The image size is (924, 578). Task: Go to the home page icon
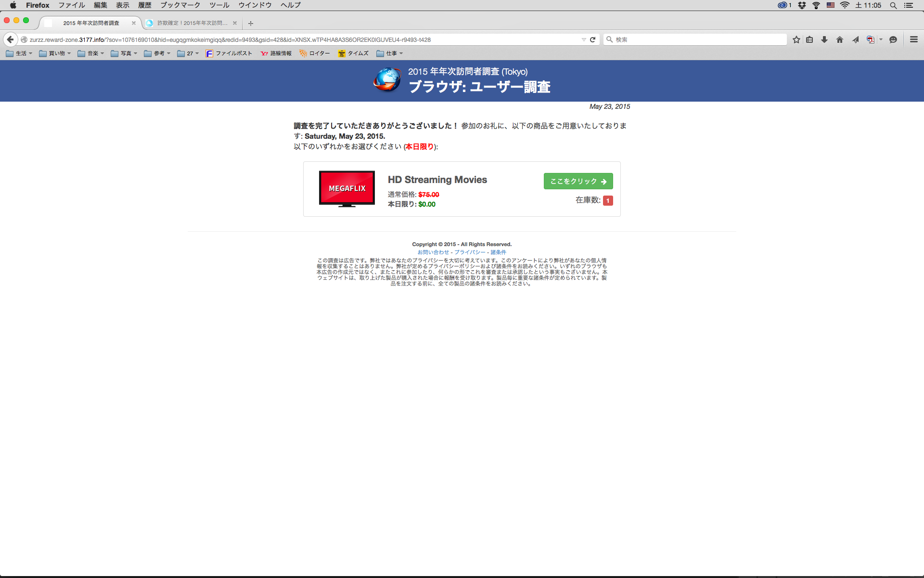[840, 39]
